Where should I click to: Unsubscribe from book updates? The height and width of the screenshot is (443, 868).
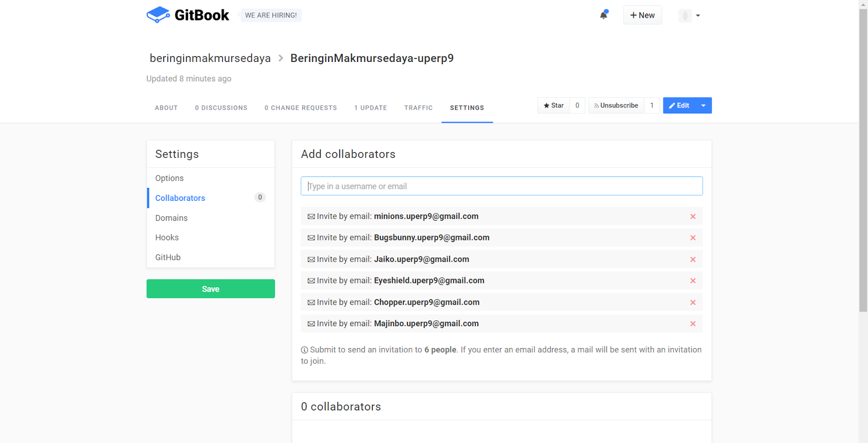(616, 105)
